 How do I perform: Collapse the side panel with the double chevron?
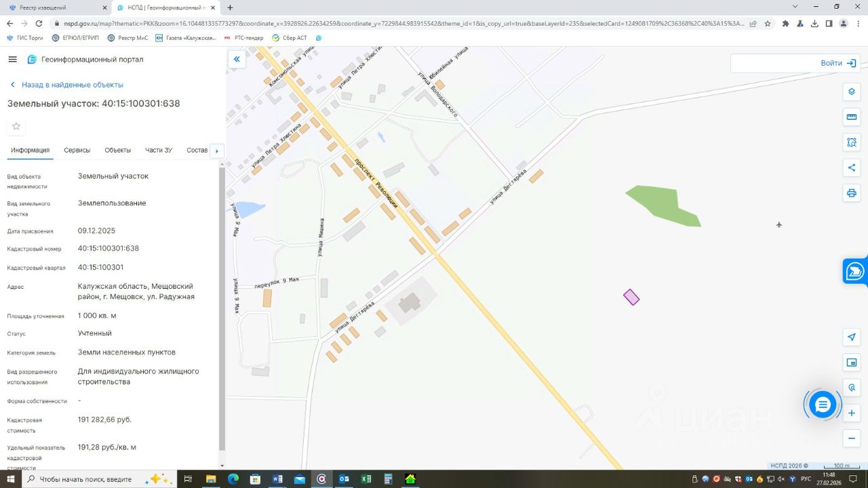point(237,60)
